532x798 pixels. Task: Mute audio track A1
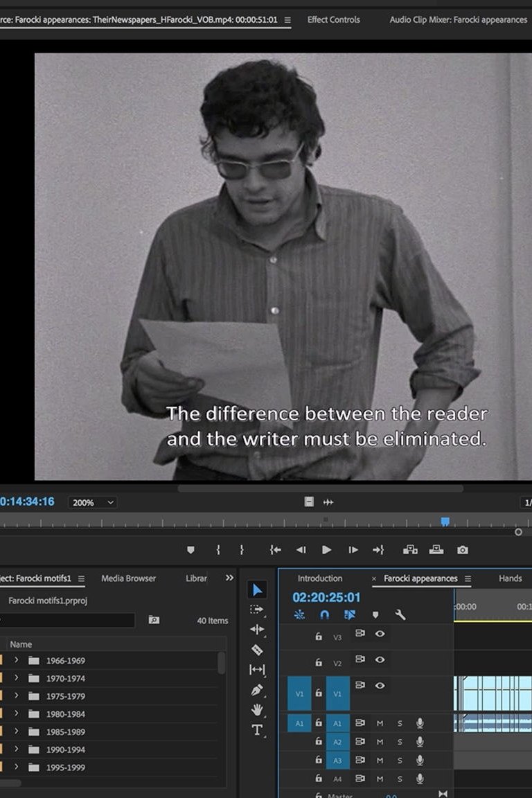pyautogui.click(x=380, y=723)
